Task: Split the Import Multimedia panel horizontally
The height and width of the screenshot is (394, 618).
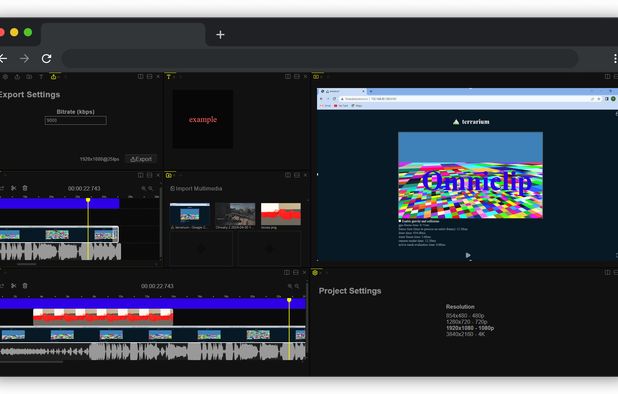Action: (297, 175)
